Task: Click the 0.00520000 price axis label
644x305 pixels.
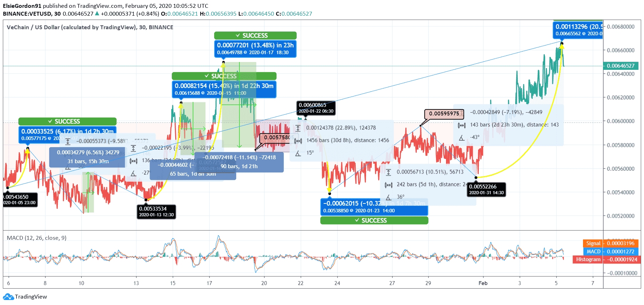Action: point(621,216)
